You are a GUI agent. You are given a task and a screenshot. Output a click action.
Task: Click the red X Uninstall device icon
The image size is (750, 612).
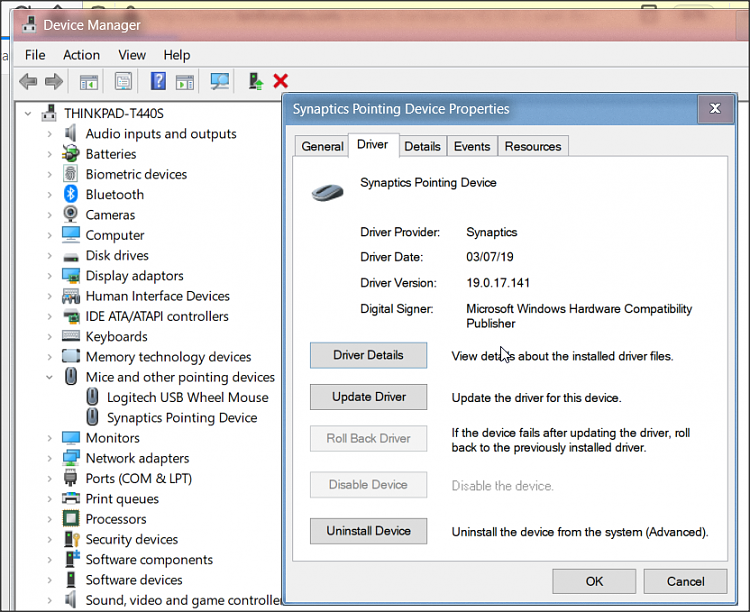point(280,81)
